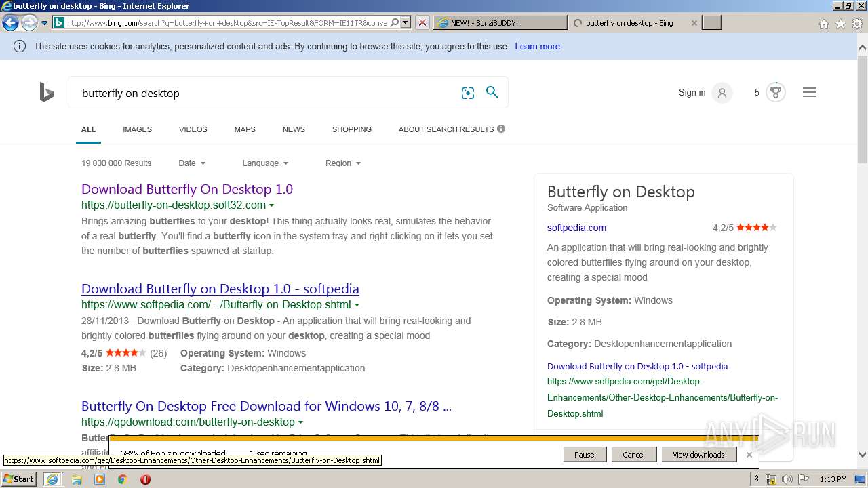Click the Sign in text
This screenshot has width=868, height=488.
[x=692, y=92]
